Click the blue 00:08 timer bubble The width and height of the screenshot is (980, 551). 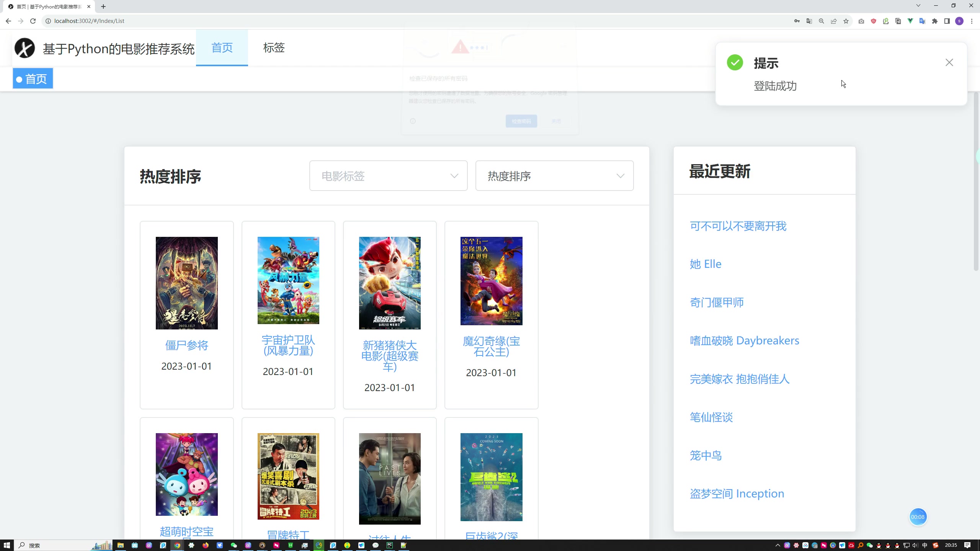point(918,517)
